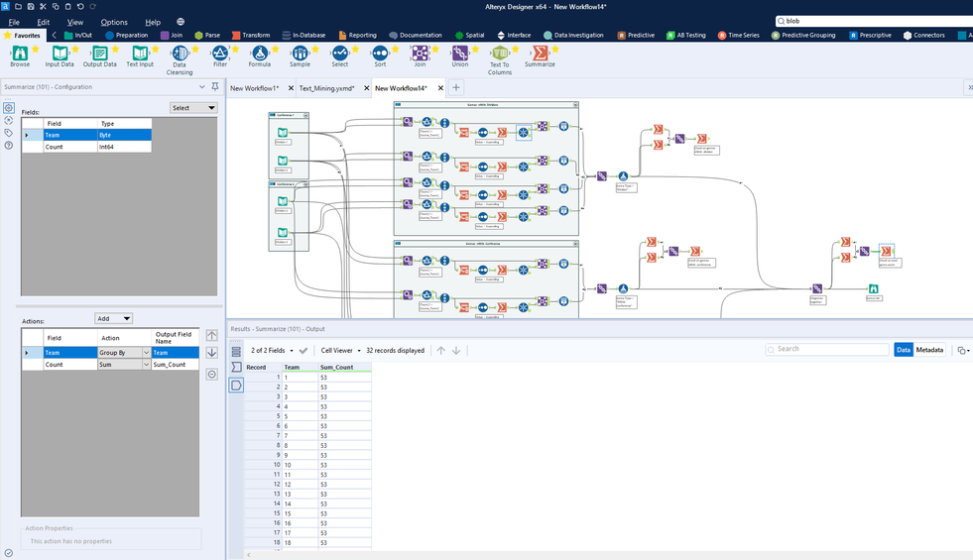This screenshot has width=973, height=560.
Task: Click the save workflow icon
Action: (31, 6)
